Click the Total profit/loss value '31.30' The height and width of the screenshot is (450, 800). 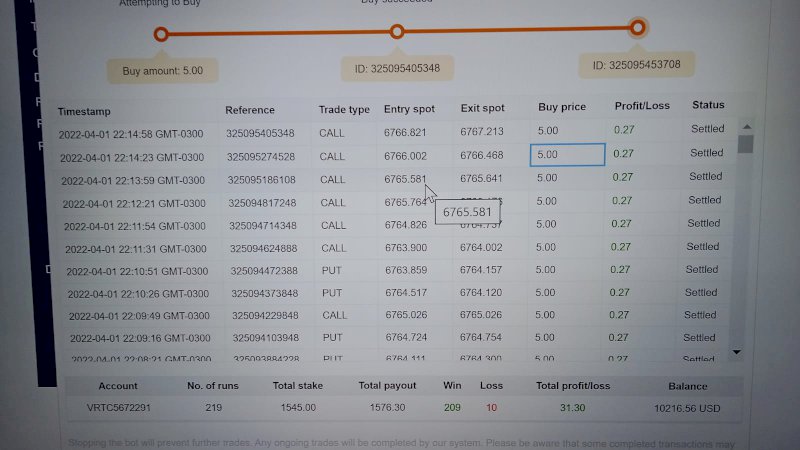(572, 408)
